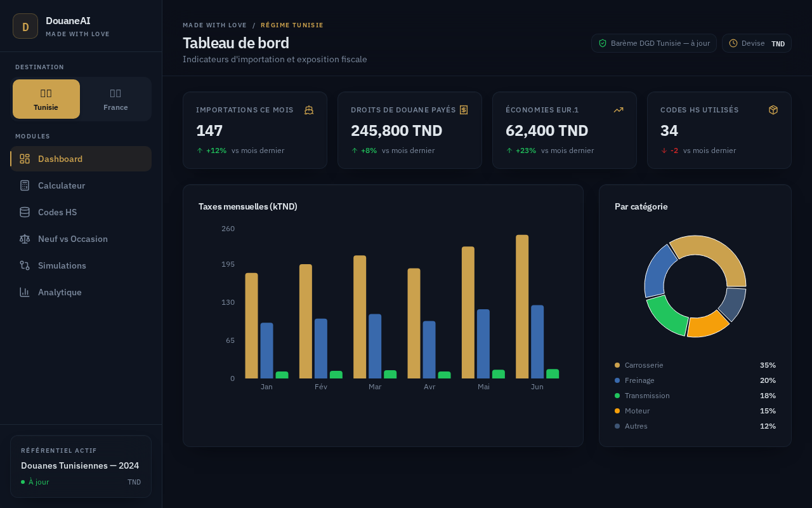Select Tunisie destination
This screenshot has width=812, height=508.
(46, 99)
